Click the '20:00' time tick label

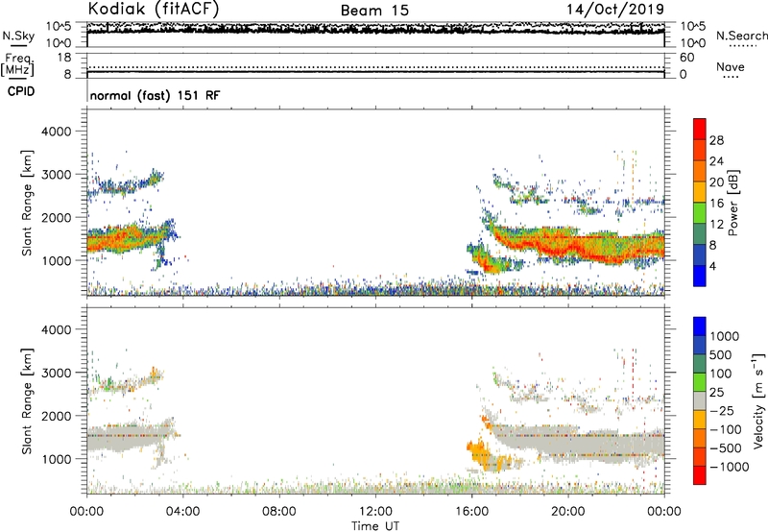pyautogui.click(x=567, y=512)
